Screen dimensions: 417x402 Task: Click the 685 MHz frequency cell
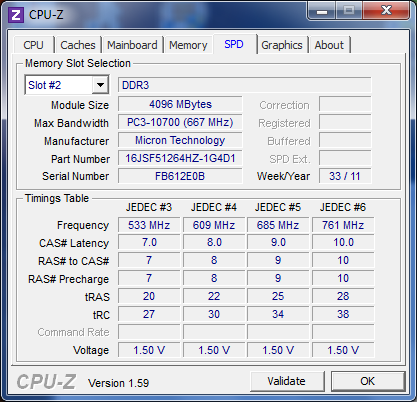tap(278, 225)
